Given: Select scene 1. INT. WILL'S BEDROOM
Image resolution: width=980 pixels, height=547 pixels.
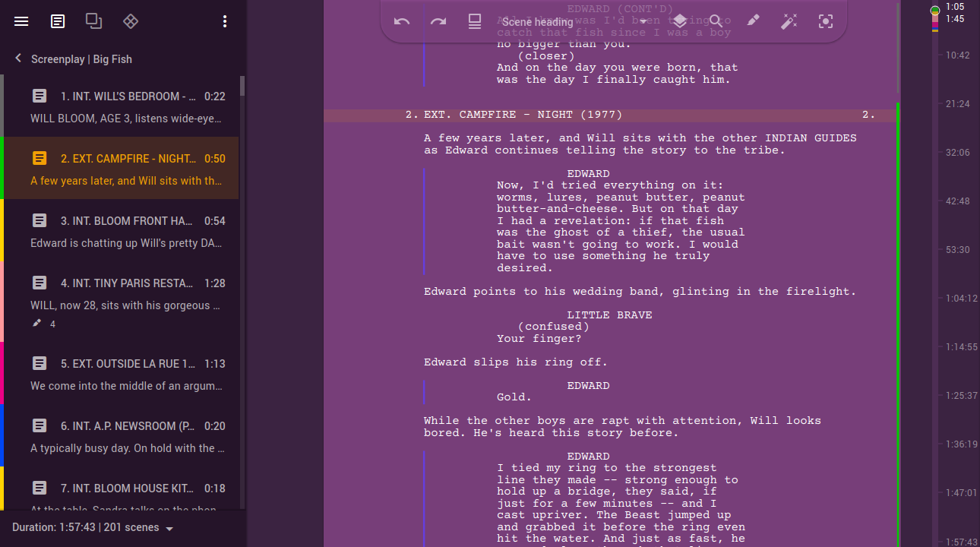Looking at the screenshot, I should pyautogui.click(x=119, y=106).
